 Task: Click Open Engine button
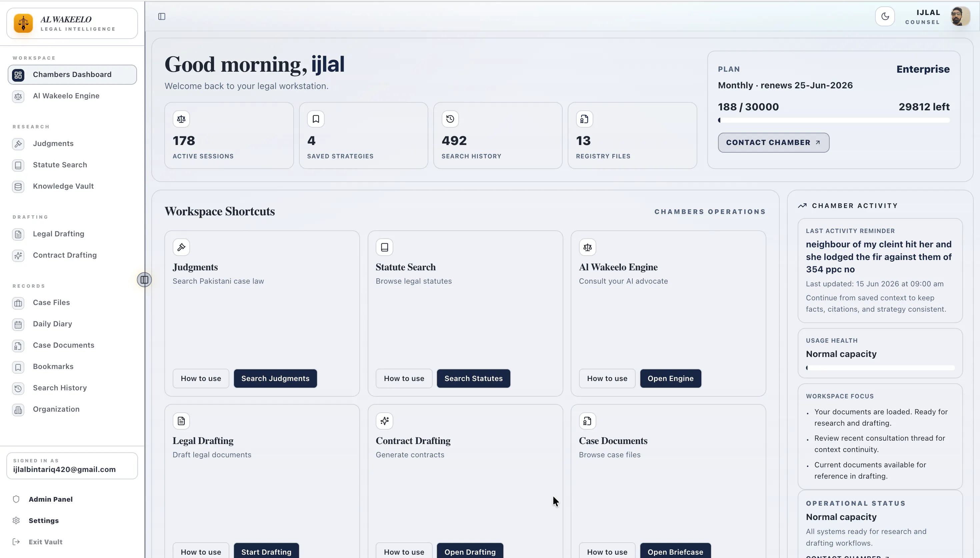[x=670, y=378]
